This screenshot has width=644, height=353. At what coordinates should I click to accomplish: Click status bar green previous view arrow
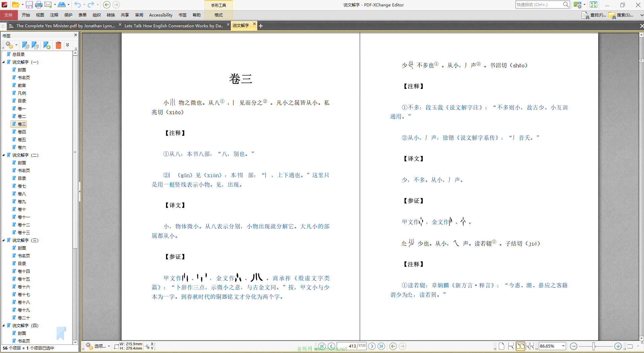pyautogui.click(x=393, y=346)
